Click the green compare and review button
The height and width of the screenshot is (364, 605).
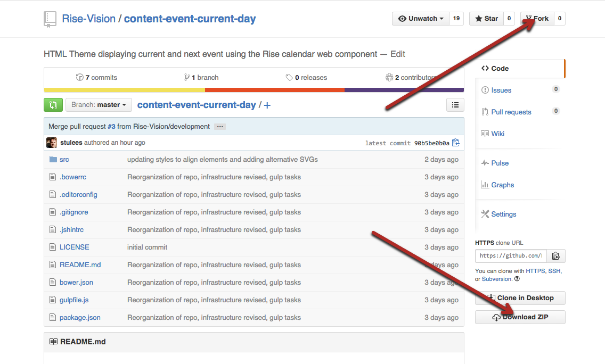[x=53, y=105]
